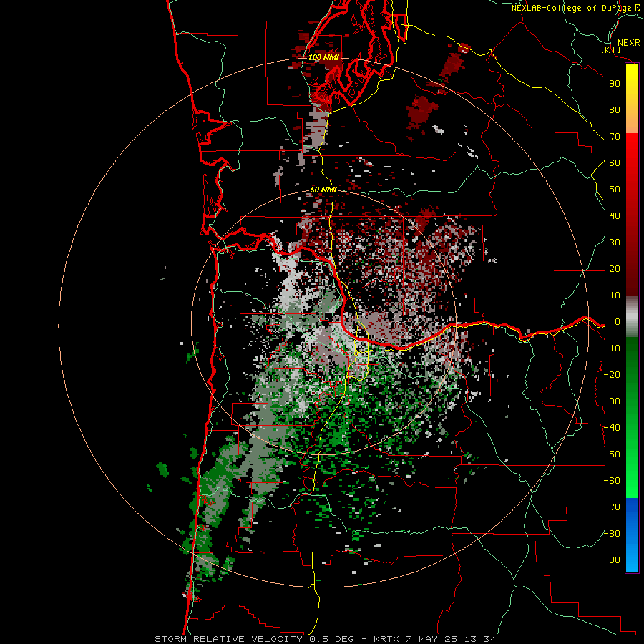Click the "-30" scale value
The width and height of the screenshot is (644, 644).
tap(612, 401)
